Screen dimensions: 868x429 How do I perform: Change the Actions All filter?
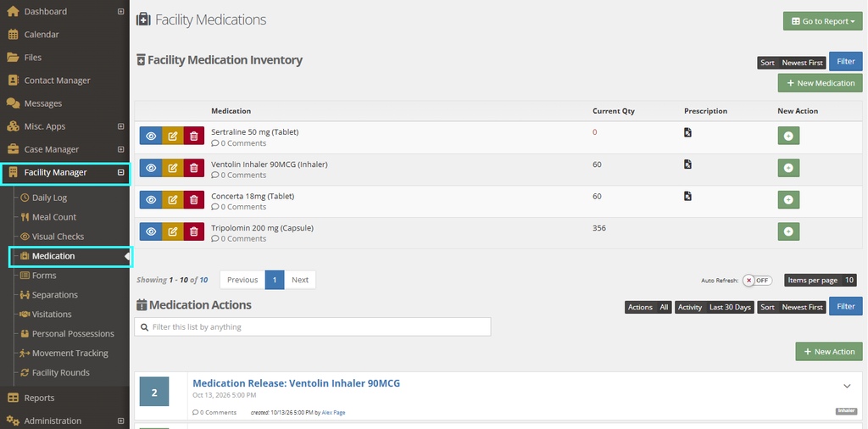(648, 307)
